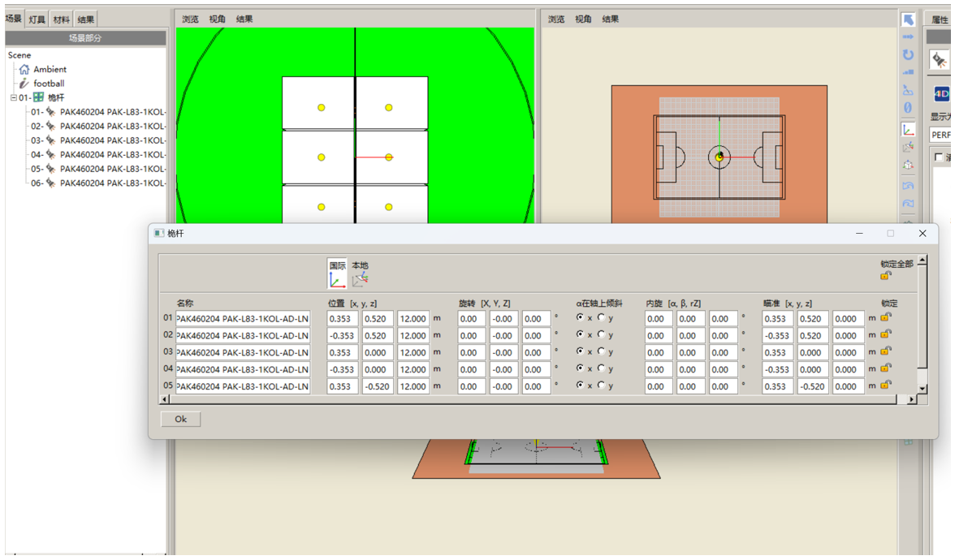
Task: Select the Ambient item in scene tree
Action: pos(50,70)
